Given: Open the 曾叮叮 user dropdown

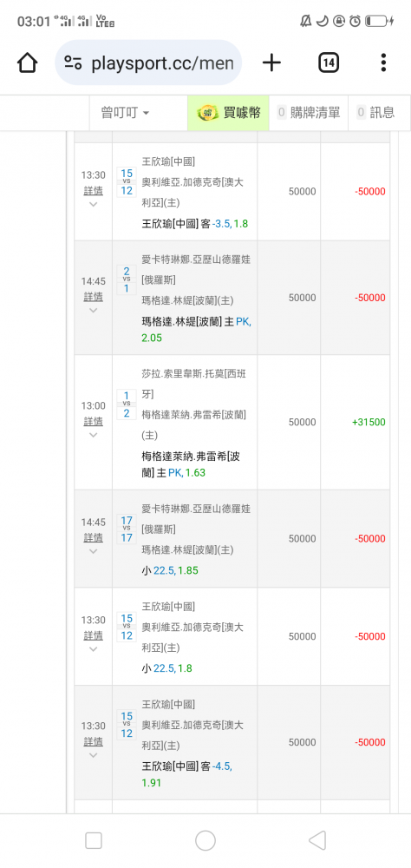Looking at the screenshot, I should pyautogui.click(x=126, y=113).
